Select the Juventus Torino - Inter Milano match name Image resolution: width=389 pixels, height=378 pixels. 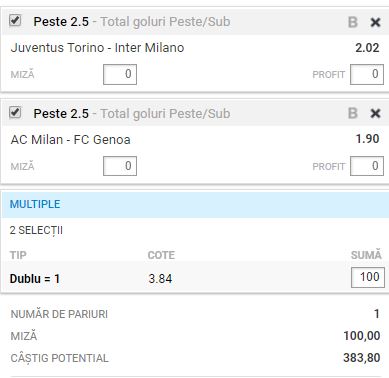[x=97, y=48]
